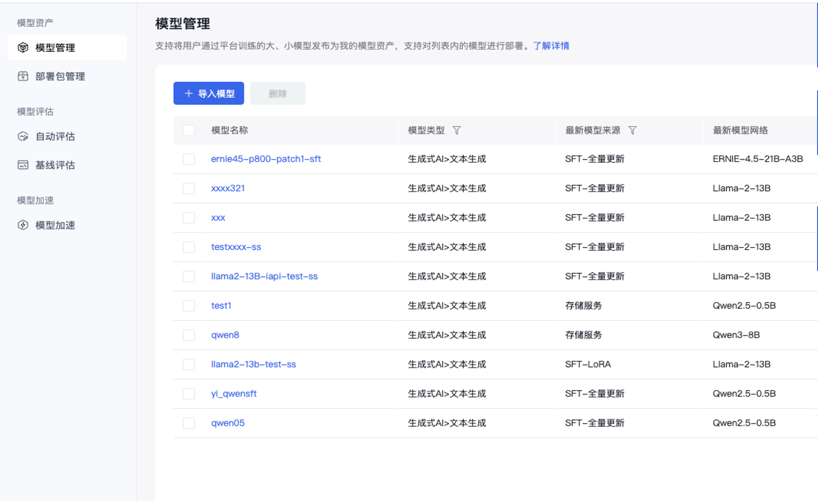Open model ernie45-p800-patch1-sft
Screen dimensions: 818x504
tap(266, 159)
